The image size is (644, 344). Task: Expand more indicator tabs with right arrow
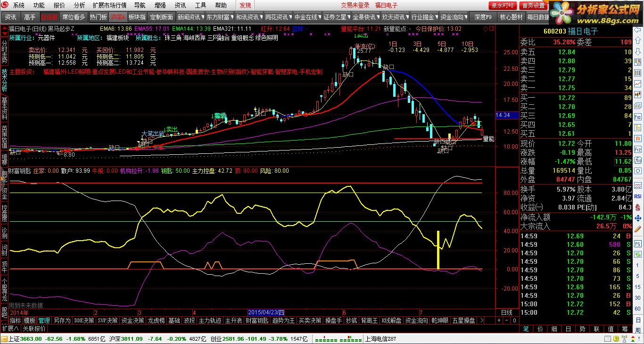pyautogui.click(x=481, y=320)
